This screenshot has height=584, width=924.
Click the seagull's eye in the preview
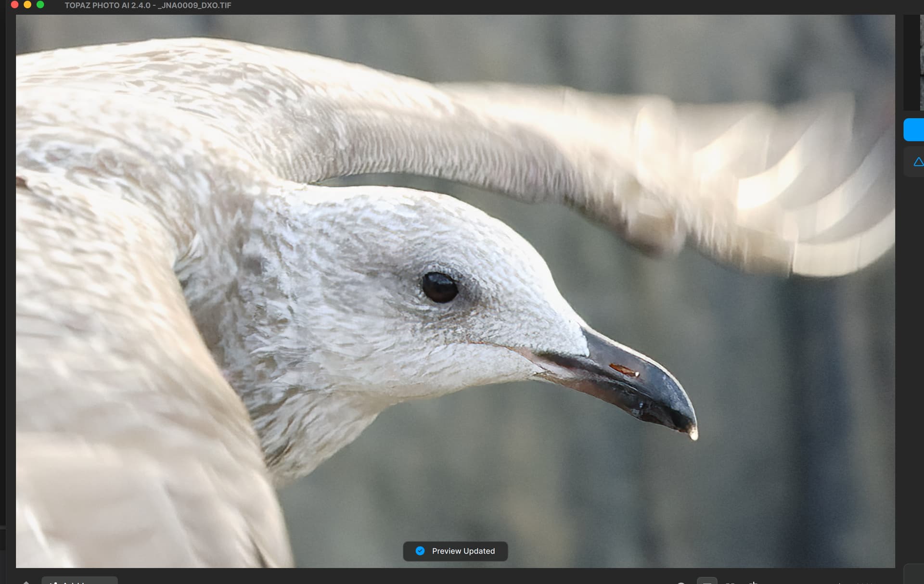(x=439, y=287)
